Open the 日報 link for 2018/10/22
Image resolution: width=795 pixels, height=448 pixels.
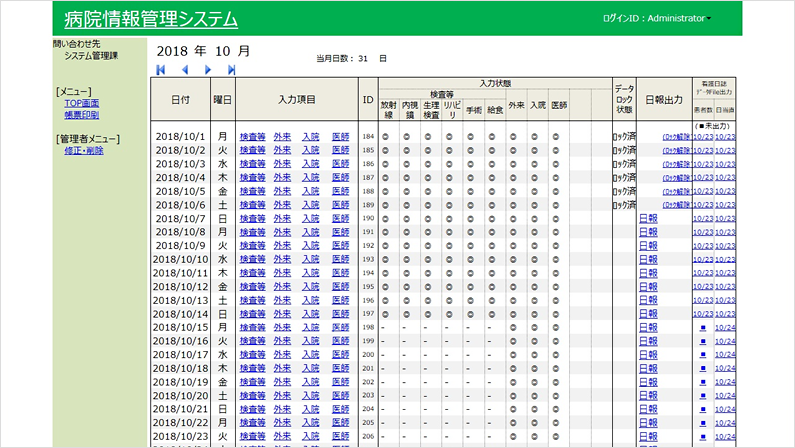(x=648, y=423)
